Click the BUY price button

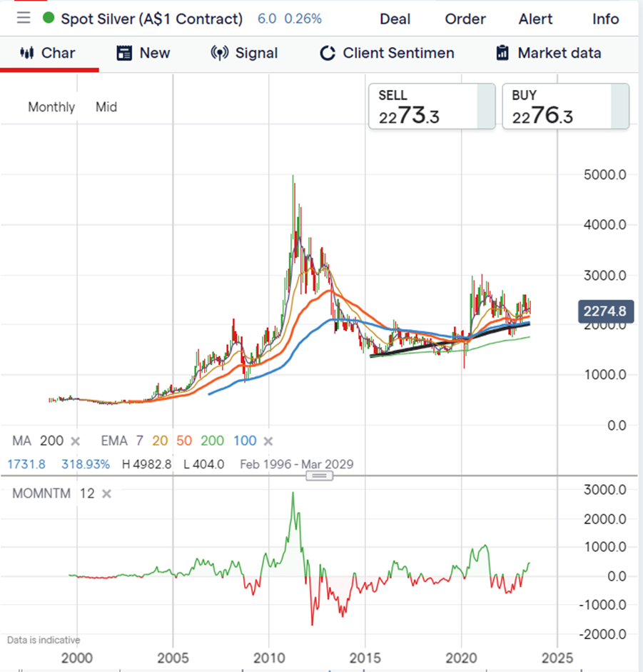point(565,106)
